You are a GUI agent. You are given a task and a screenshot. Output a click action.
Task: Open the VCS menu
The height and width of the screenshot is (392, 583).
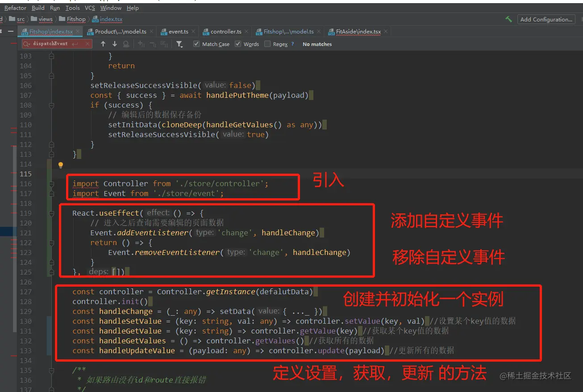(90, 8)
